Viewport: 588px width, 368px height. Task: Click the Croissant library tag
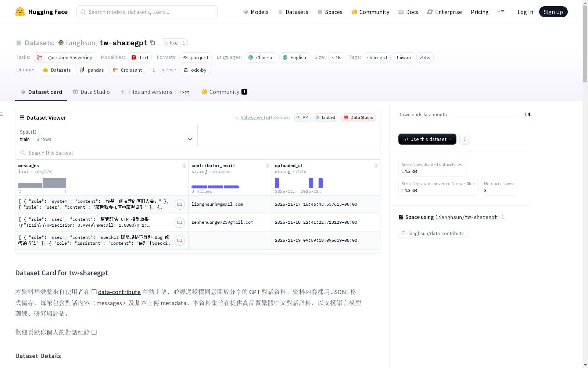pyautogui.click(x=128, y=70)
